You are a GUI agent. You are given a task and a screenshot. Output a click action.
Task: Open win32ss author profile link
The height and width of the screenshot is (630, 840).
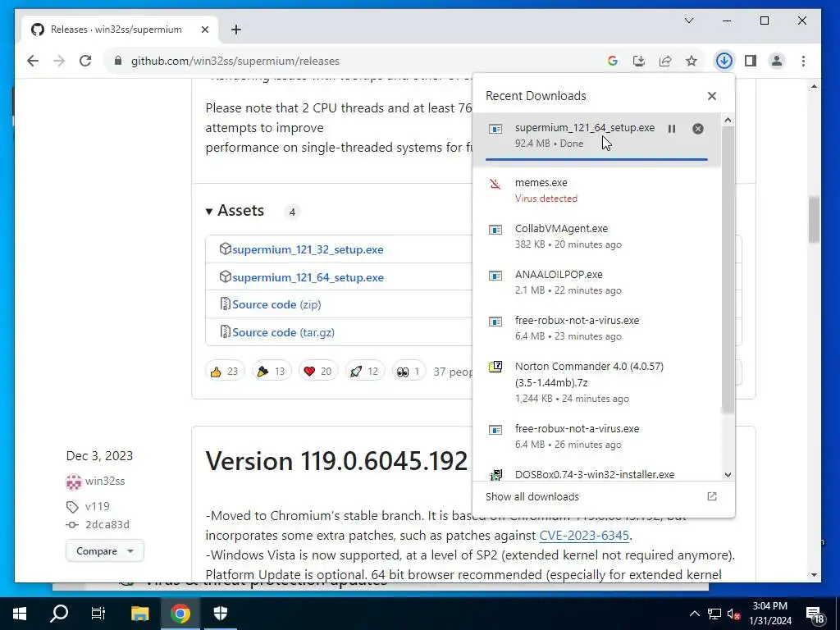pos(104,481)
